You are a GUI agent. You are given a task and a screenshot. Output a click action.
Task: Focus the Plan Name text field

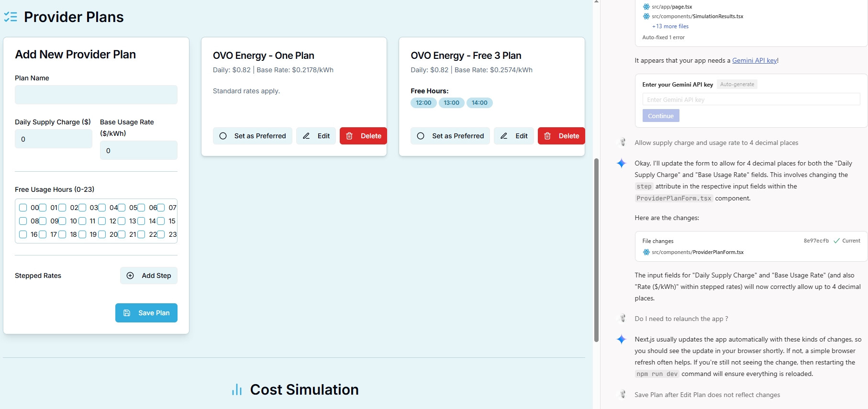tap(96, 95)
